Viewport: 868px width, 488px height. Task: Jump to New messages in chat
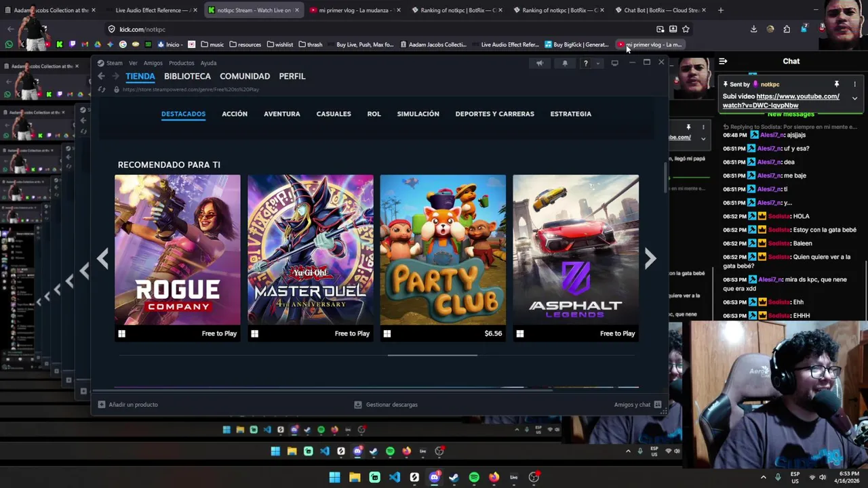click(791, 114)
